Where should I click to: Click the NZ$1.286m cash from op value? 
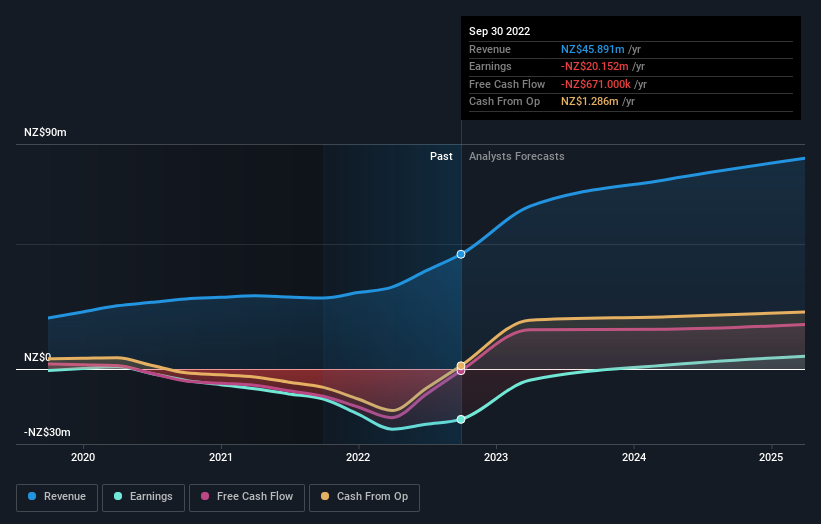(590, 102)
